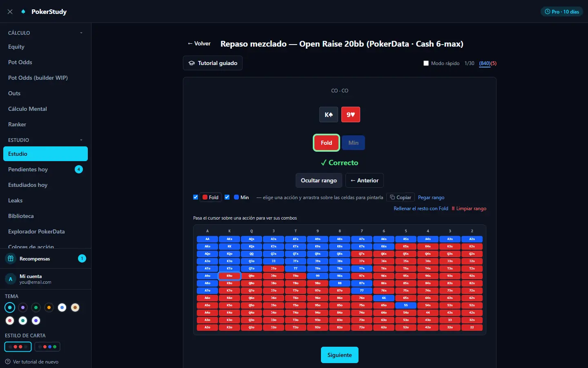Select the four-color card style

click(x=47, y=347)
